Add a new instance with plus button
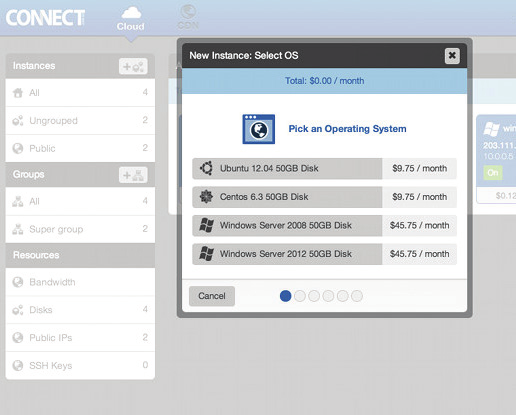516x415 pixels. 133,66
